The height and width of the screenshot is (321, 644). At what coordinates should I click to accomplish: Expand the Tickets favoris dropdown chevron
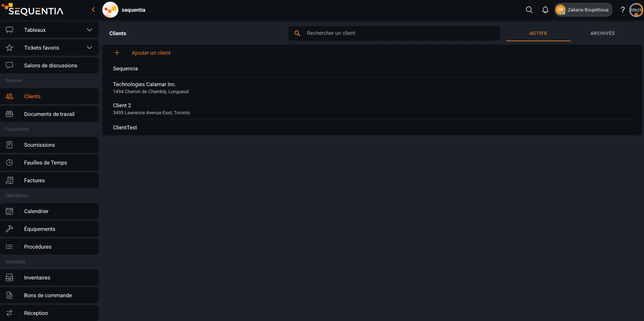click(90, 48)
